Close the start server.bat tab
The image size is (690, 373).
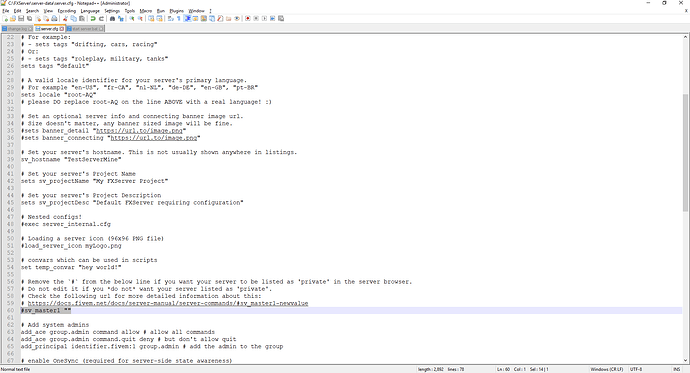tap(101, 29)
